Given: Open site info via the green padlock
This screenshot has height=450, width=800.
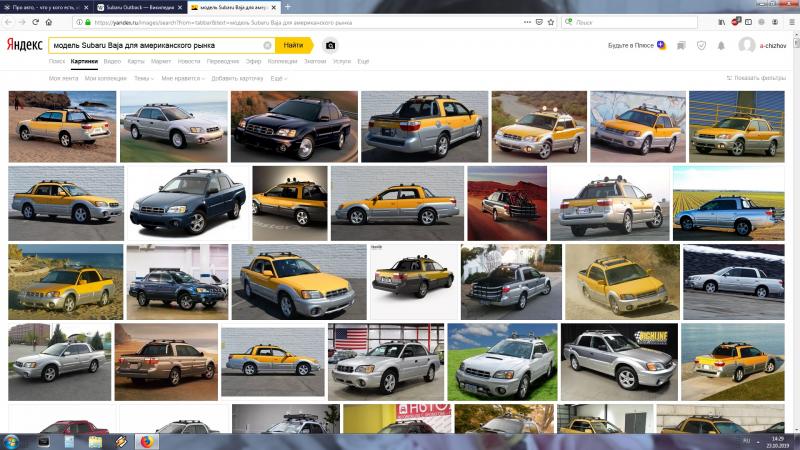Looking at the screenshot, I should pos(88,22).
